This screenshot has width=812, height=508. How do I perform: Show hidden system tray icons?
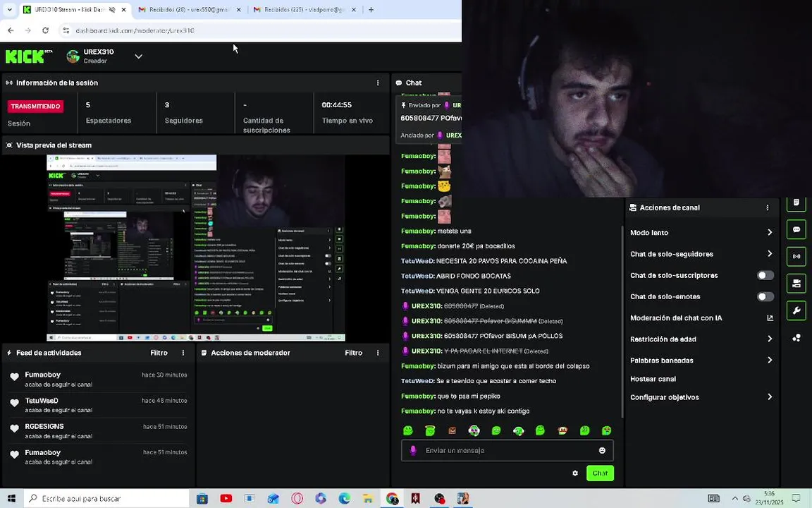734,498
